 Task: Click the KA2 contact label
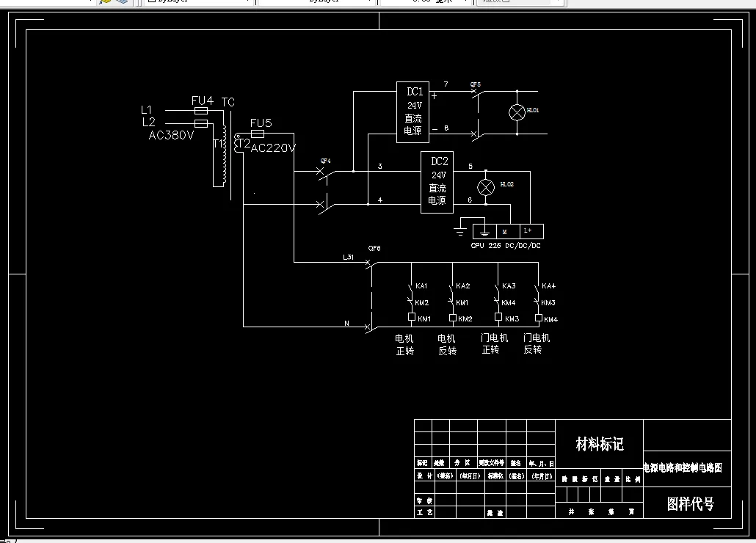[x=463, y=286]
